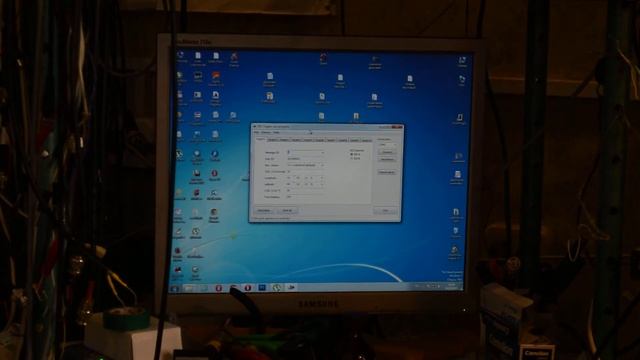Click the bottom-left button of the dialog

tap(264, 211)
